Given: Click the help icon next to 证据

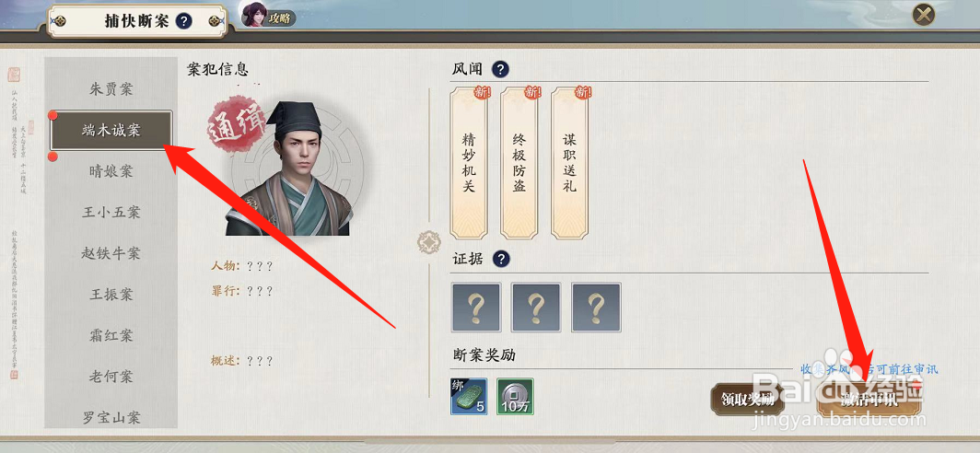Looking at the screenshot, I should pos(501,260).
